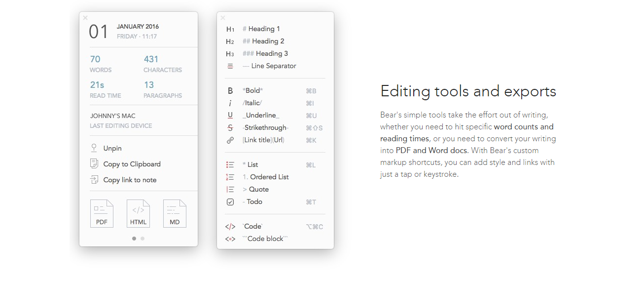Export note as MD
This screenshot has width=644, height=281.
point(175,213)
